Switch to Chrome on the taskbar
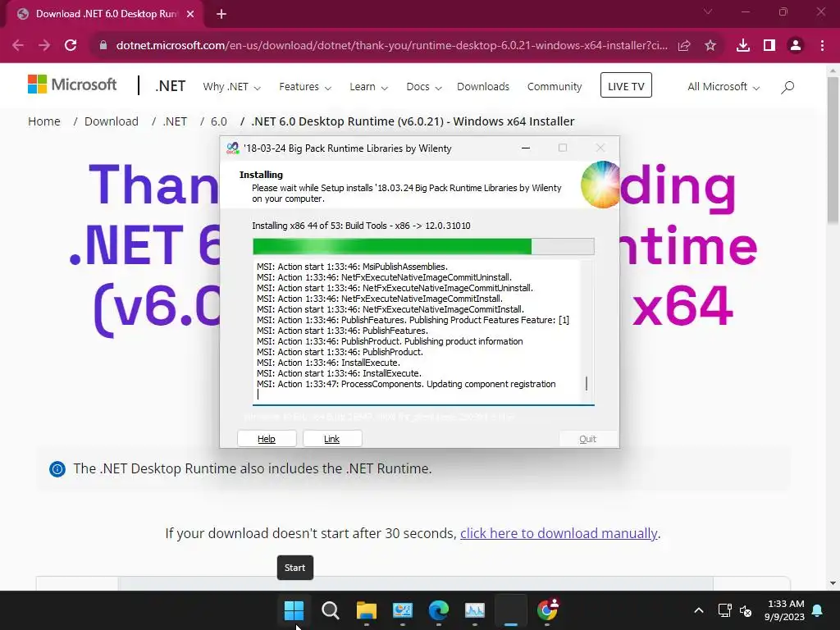The width and height of the screenshot is (840, 630). tap(547, 610)
